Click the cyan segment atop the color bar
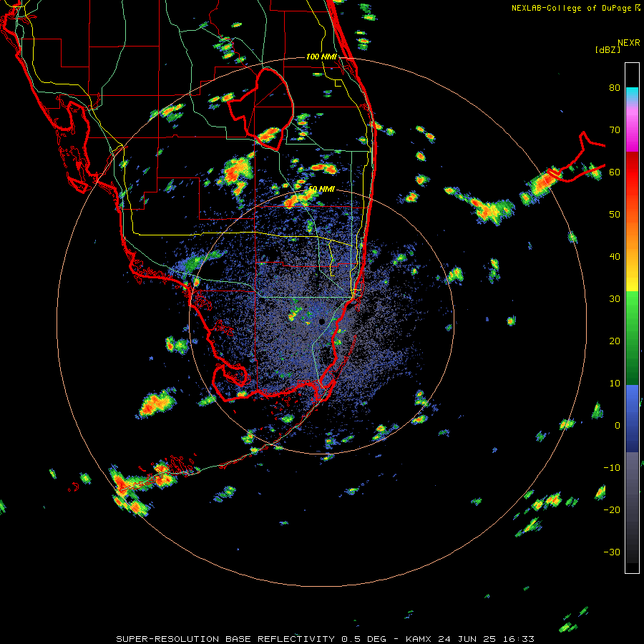 (x=632, y=94)
